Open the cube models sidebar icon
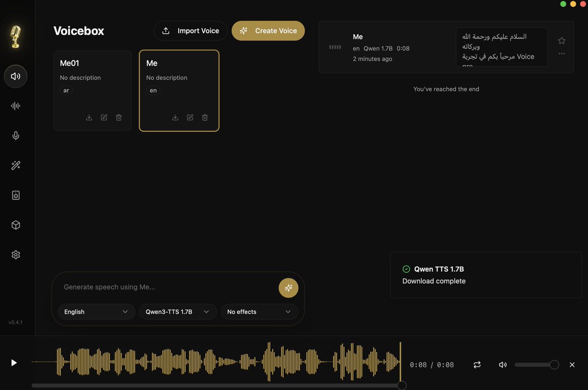The height and width of the screenshot is (390, 588). pos(16,225)
